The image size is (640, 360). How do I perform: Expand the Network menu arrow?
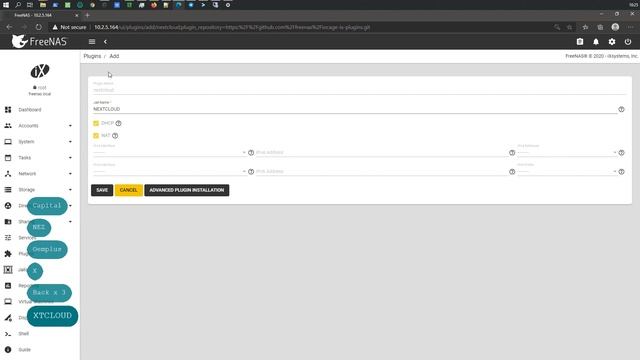(70, 173)
